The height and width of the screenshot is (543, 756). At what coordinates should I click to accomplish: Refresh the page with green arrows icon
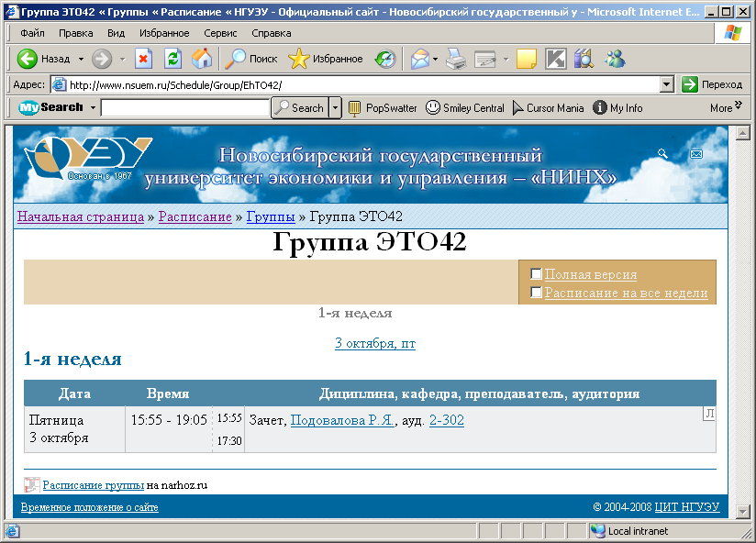(x=172, y=59)
